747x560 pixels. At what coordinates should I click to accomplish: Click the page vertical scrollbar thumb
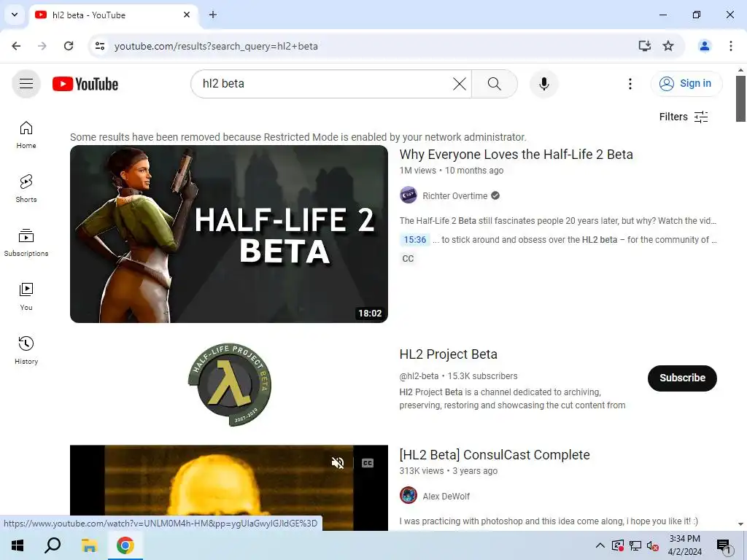pyautogui.click(x=740, y=98)
